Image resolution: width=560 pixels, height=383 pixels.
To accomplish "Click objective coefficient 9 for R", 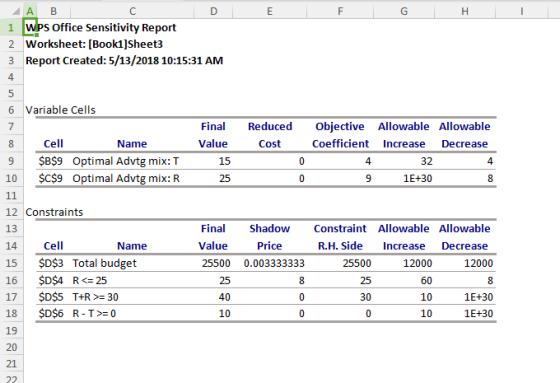I will (x=368, y=178).
